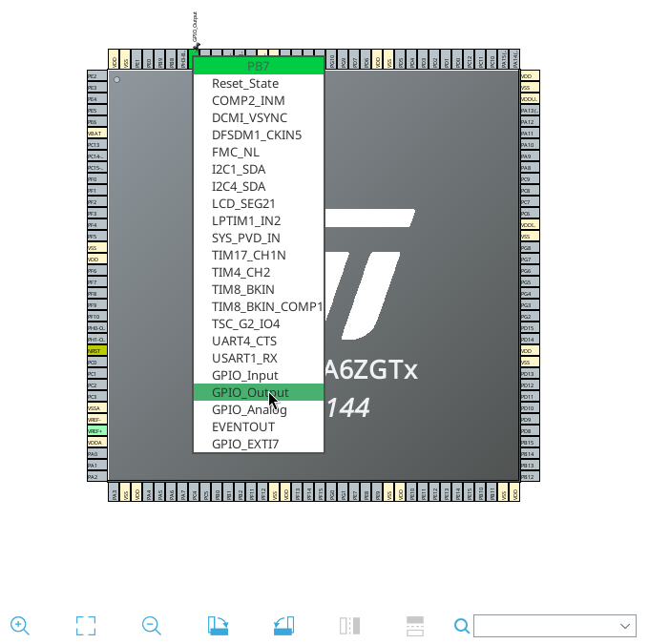
Task: Click the VSSA pin
Action: click(x=96, y=408)
